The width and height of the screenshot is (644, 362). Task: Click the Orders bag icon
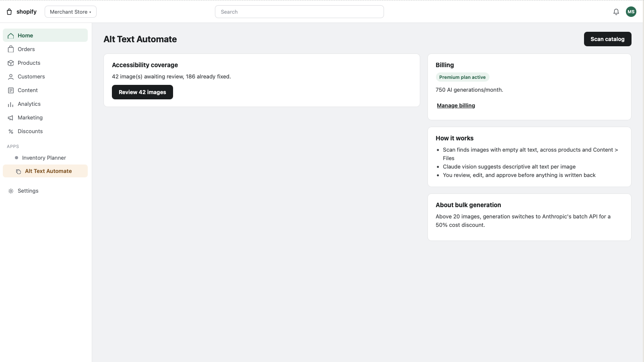11,49
